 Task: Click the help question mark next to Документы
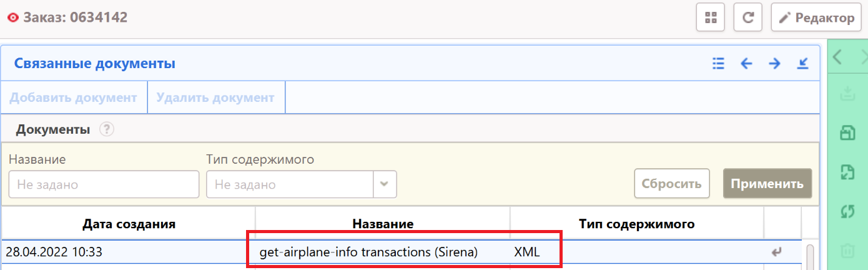pos(107,129)
